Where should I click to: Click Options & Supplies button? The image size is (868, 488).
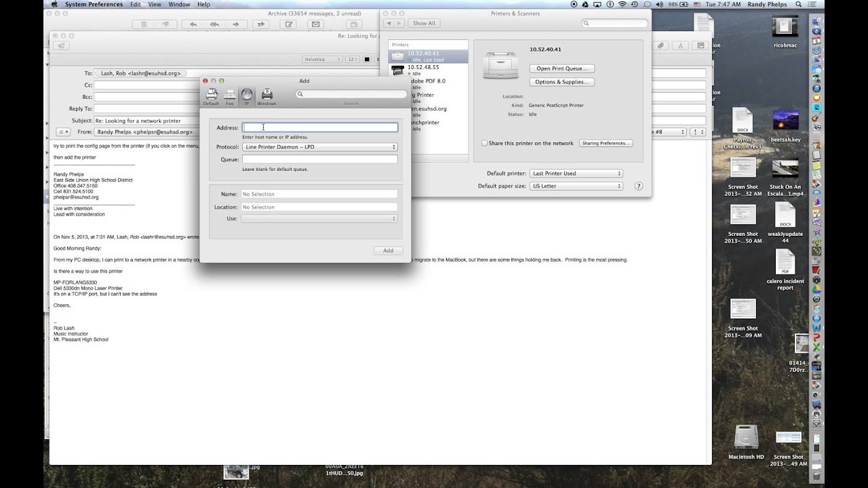562,82
